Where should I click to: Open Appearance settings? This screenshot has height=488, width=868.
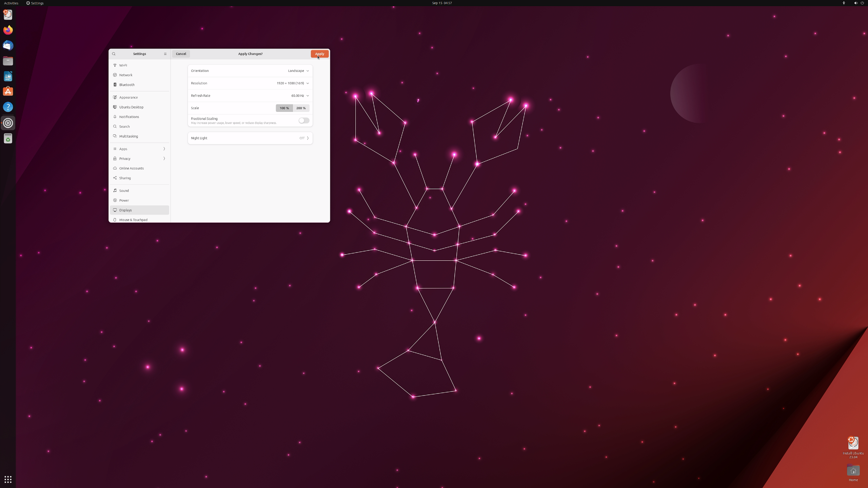click(139, 97)
